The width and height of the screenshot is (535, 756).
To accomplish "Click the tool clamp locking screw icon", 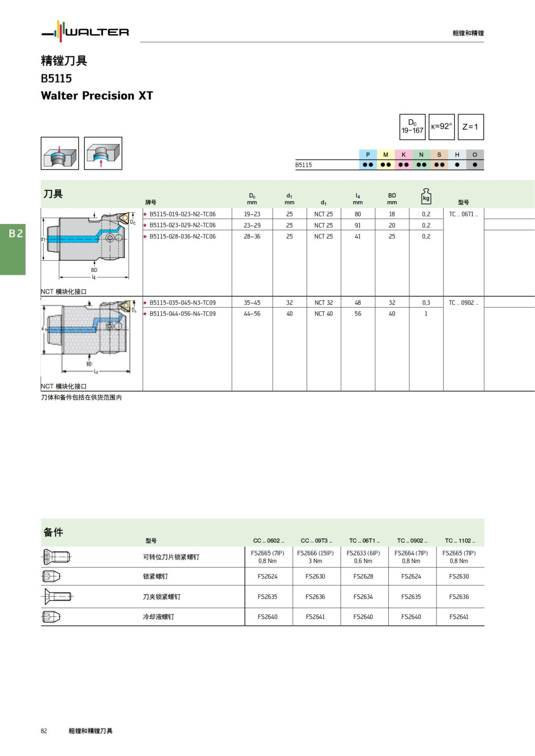I will [x=57, y=597].
